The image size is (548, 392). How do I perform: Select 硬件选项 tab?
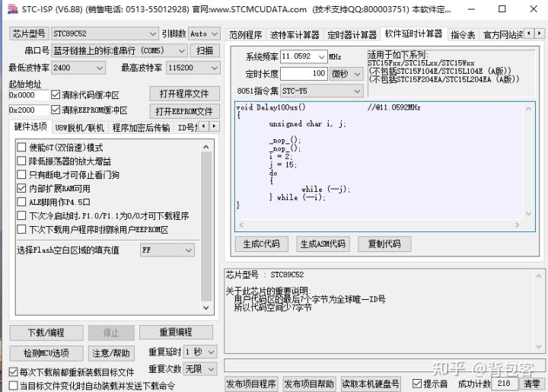[x=30, y=126]
